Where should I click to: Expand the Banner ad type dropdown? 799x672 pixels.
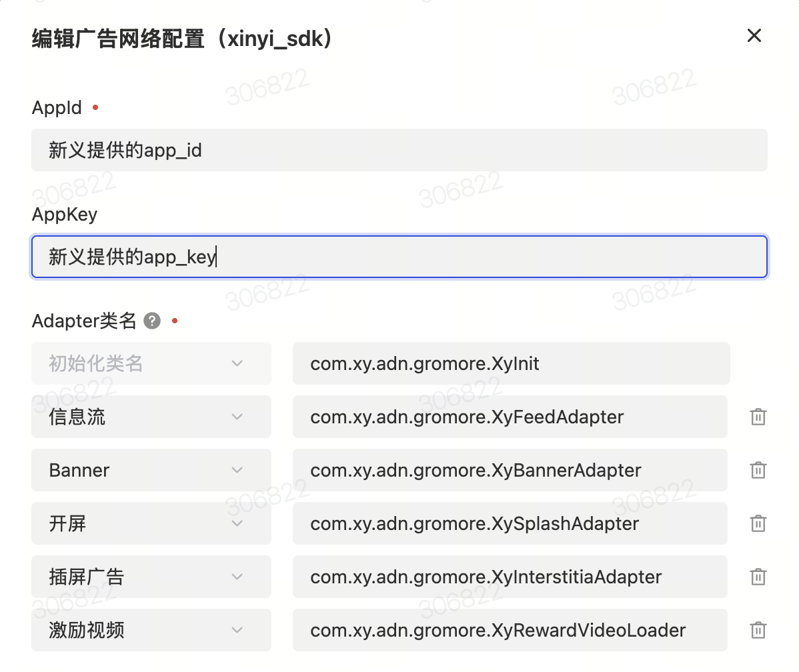pyautogui.click(x=151, y=471)
